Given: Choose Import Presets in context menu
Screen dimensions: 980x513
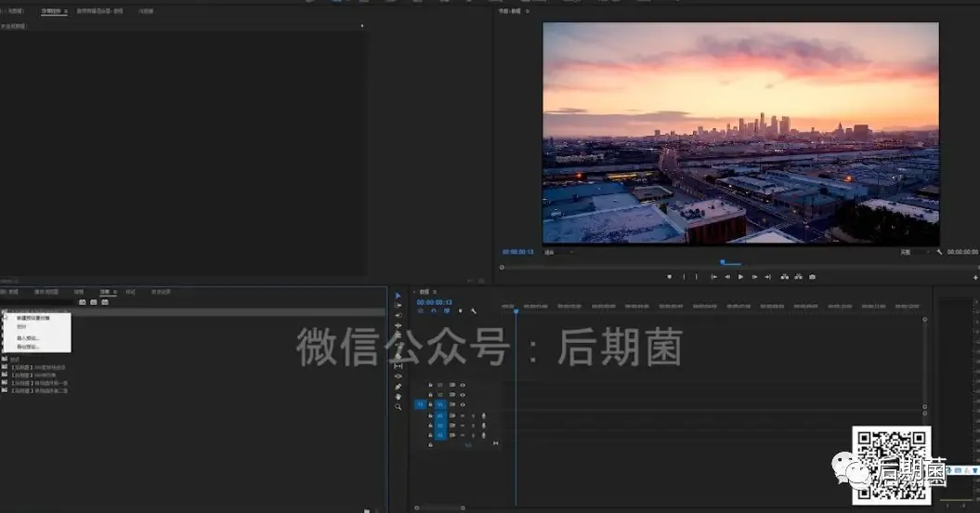Looking at the screenshot, I should [28, 338].
